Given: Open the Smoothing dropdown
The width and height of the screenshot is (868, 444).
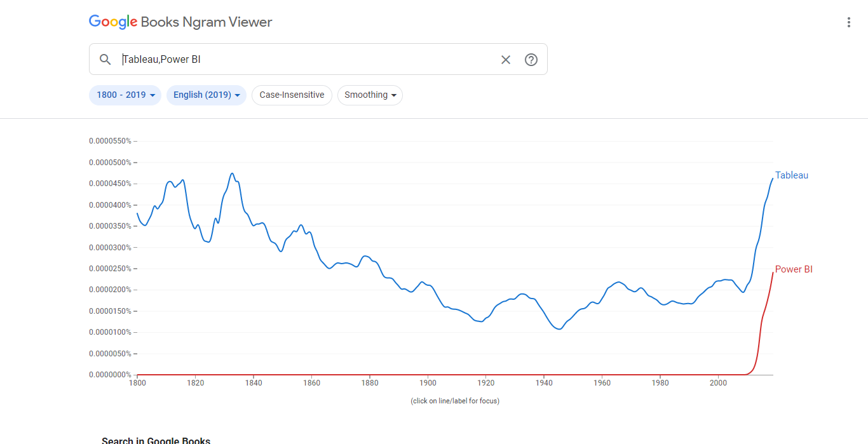Looking at the screenshot, I should tap(370, 95).
